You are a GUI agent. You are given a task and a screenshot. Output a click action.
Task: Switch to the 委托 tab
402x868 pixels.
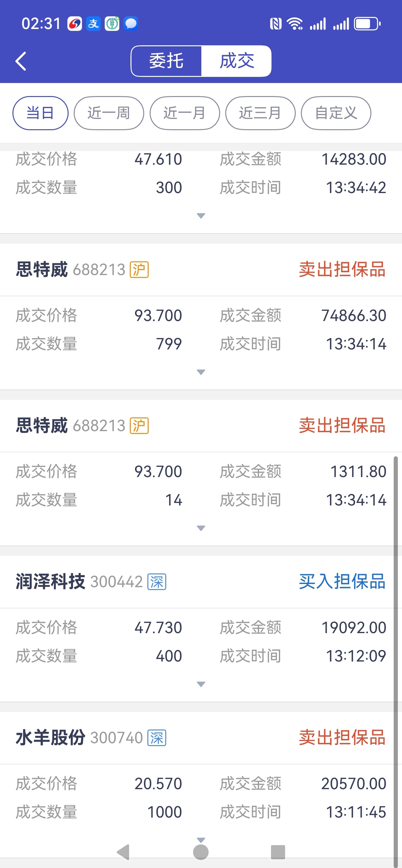167,61
